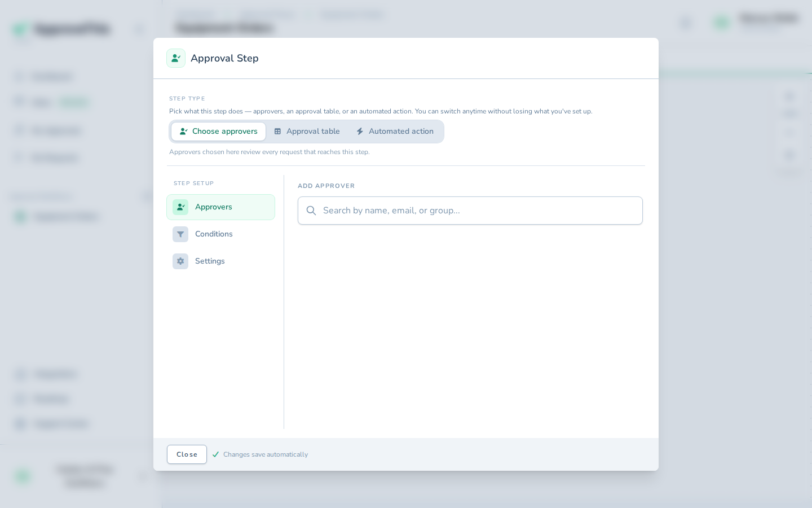
Task: Click the lightning bolt Automated action icon
Action: (x=360, y=132)
